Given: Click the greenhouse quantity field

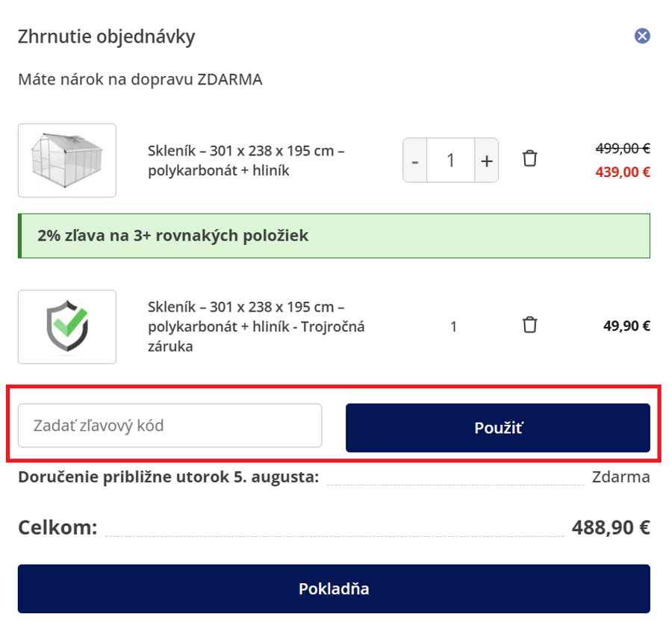Looking at the screenshot, I should [x=450, y=160].
